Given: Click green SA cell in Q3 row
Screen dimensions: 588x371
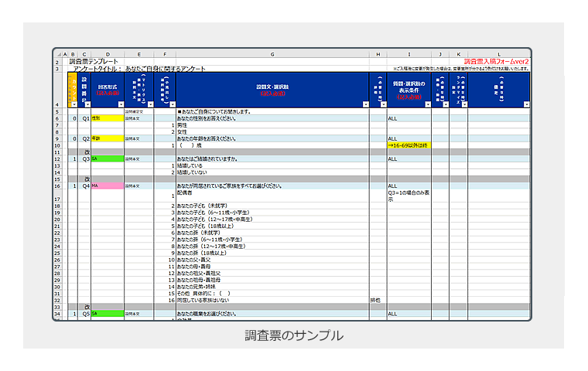Looking at the screenshot, I should (x=108, y=159).
